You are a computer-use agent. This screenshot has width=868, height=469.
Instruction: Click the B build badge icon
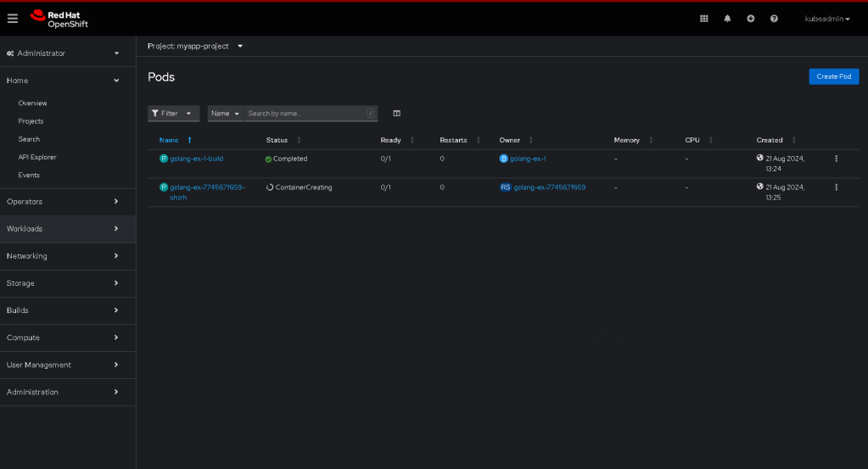(x=503, y=159)
